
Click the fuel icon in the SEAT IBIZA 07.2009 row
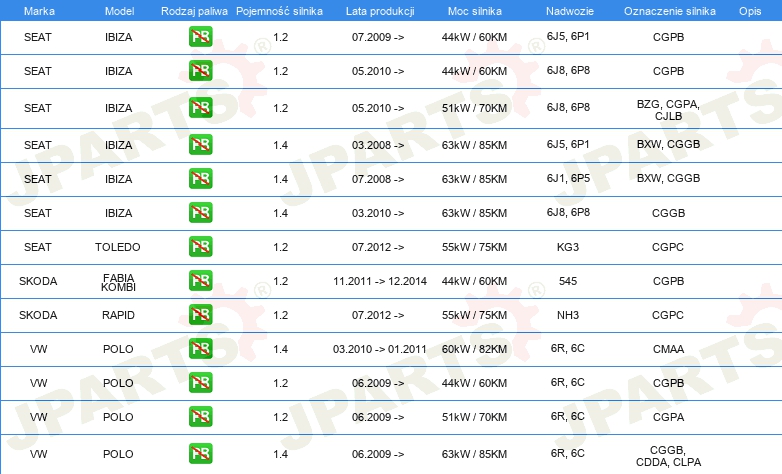[200, 36]
